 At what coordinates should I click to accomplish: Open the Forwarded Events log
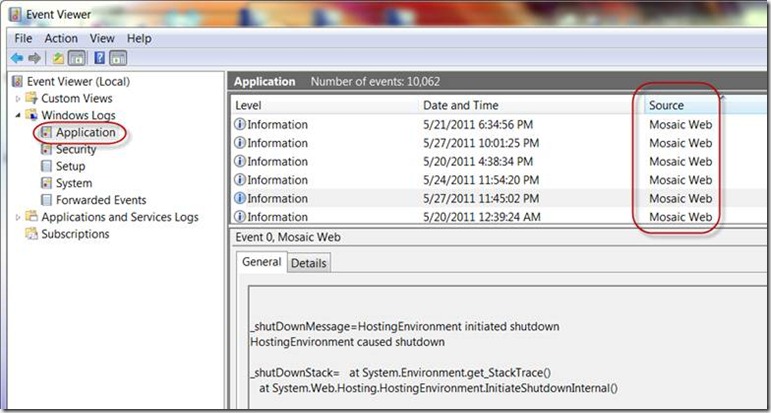click(x=100, y=200)
